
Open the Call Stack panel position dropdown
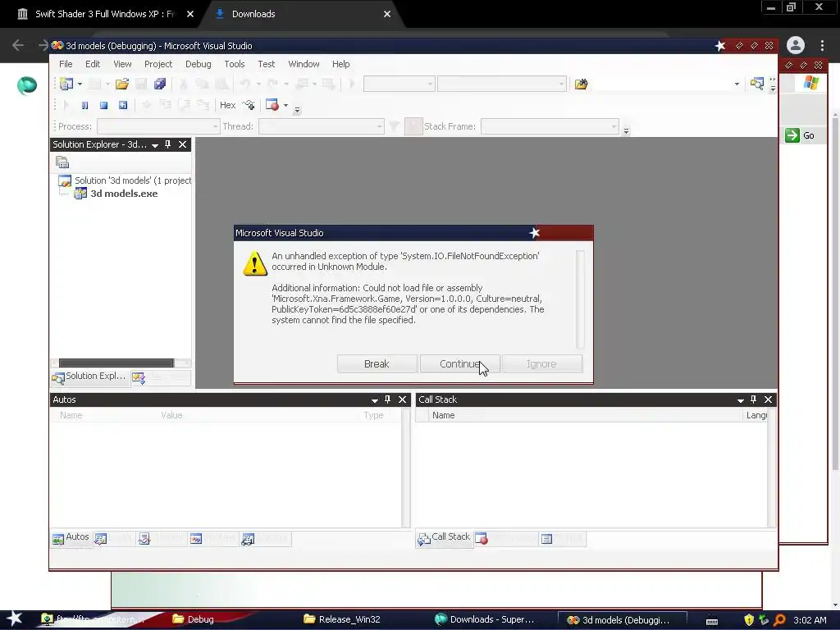point(741,400)
